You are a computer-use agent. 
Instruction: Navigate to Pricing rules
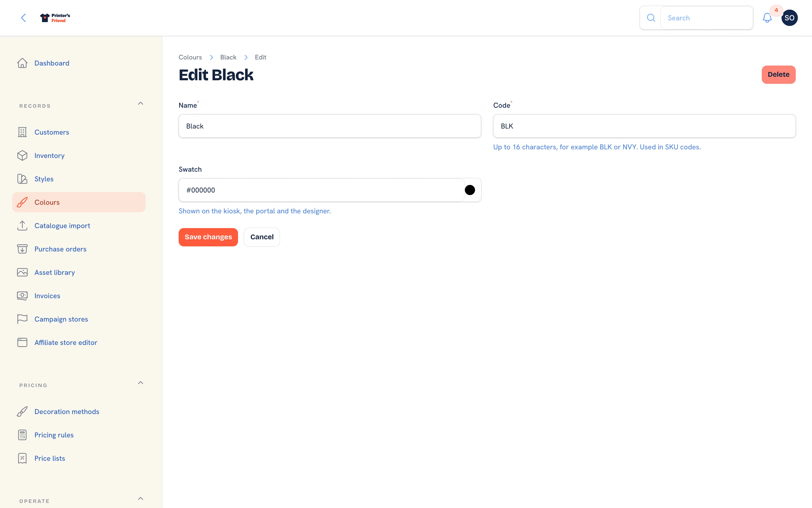(79, 435)
